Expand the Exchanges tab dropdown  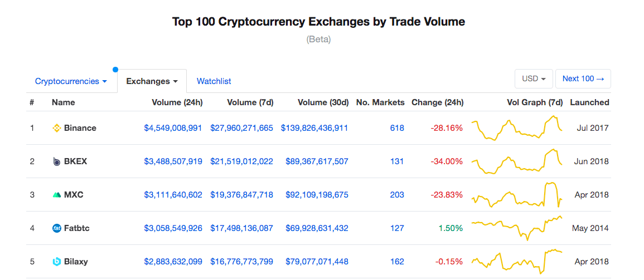(152, 81)
